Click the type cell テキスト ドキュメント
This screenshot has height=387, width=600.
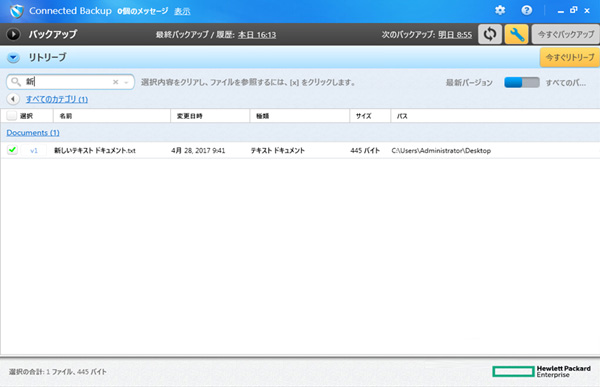tap(277, 150)
